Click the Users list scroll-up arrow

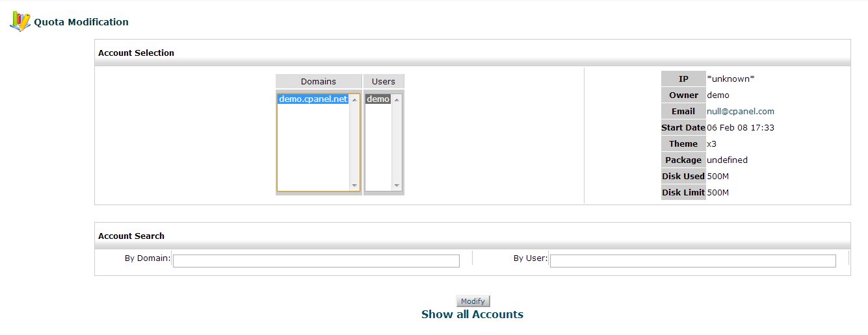point(397,100)
